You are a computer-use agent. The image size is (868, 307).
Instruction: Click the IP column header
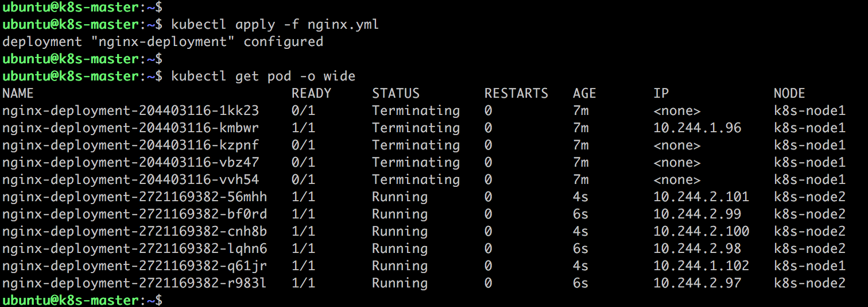pos(661,93)
